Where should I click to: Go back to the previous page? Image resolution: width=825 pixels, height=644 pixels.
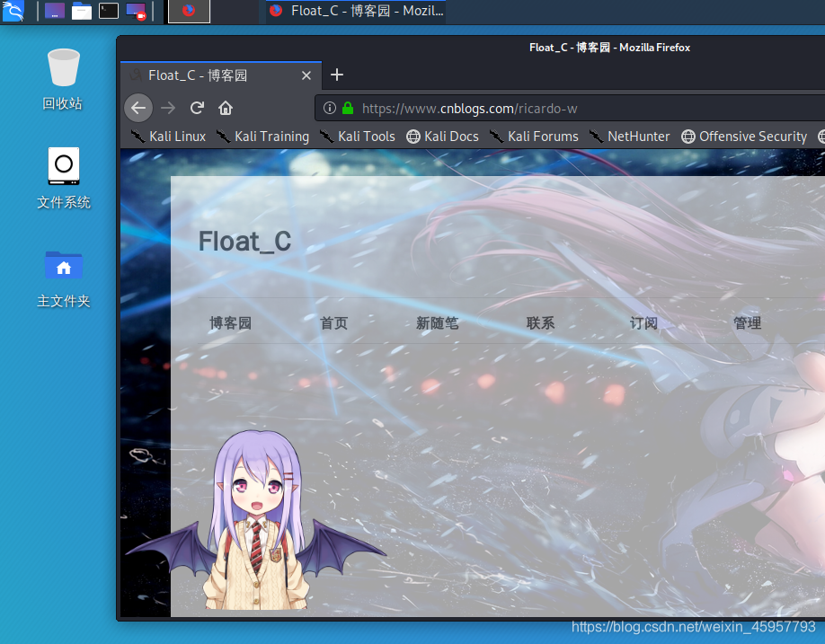pos(138,107)
